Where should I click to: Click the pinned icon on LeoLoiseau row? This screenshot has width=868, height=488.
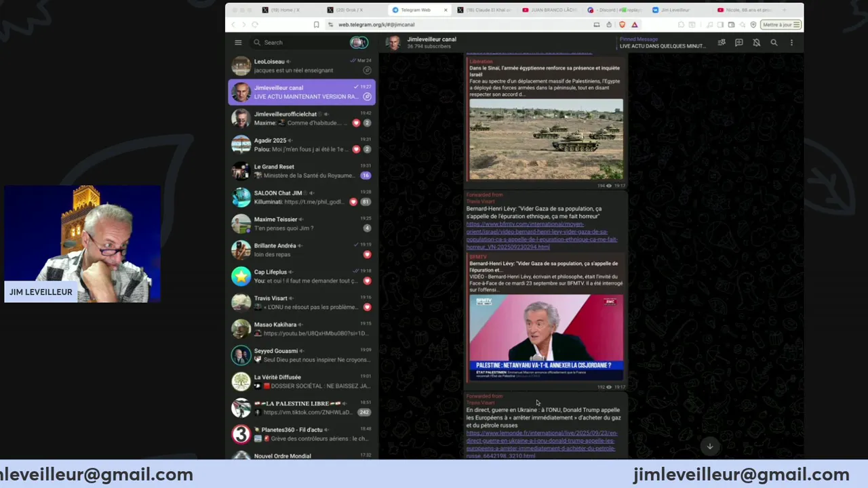point(367,70)
